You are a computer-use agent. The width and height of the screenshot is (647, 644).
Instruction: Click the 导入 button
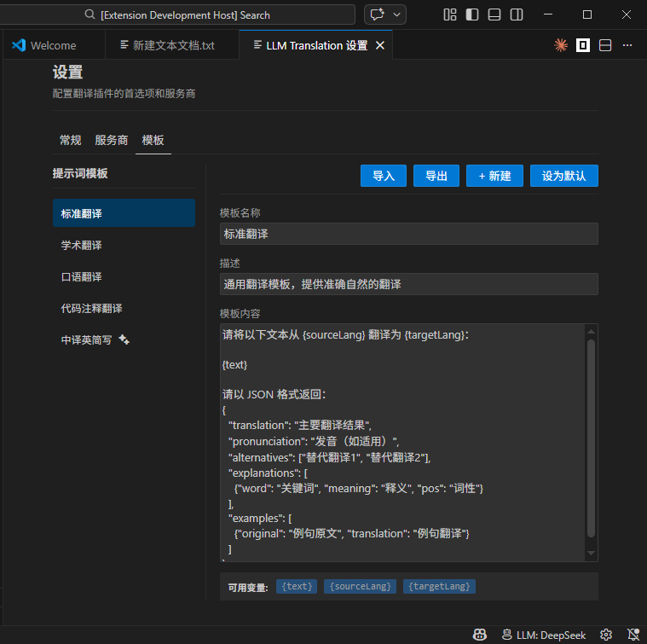pos(384,176)
